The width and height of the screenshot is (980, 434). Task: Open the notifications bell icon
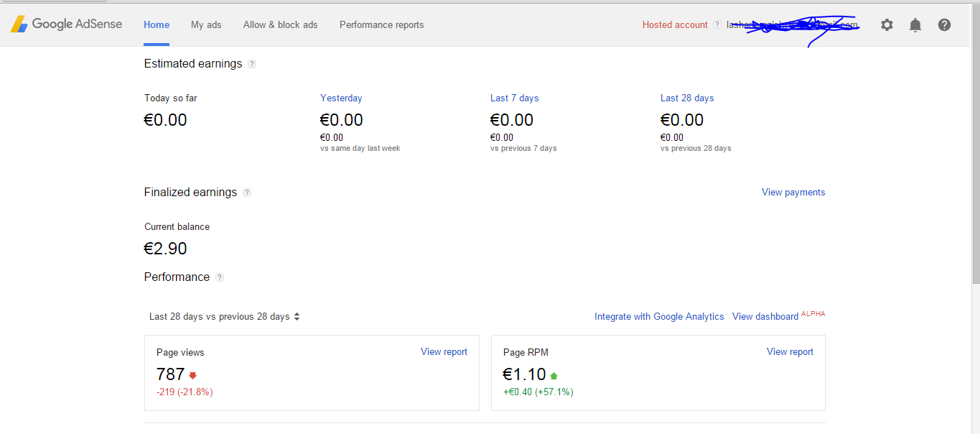915,25
